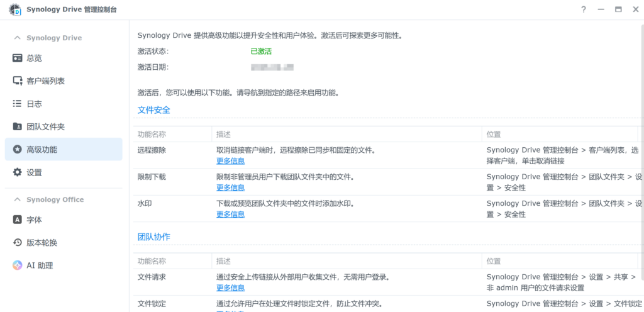Open help via question mark icon
This screenshot has width=644, height=312.
(x=584, y=9)
